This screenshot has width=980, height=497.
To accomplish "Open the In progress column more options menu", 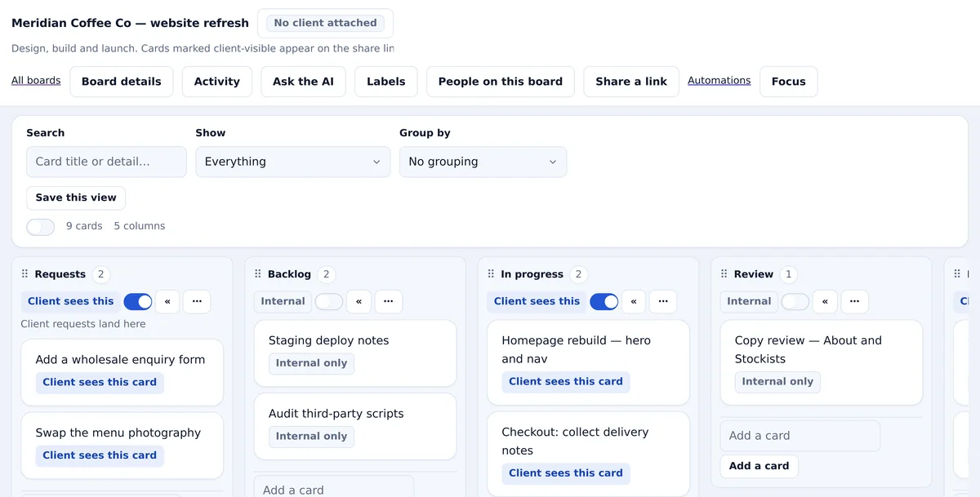I will 663,301.
